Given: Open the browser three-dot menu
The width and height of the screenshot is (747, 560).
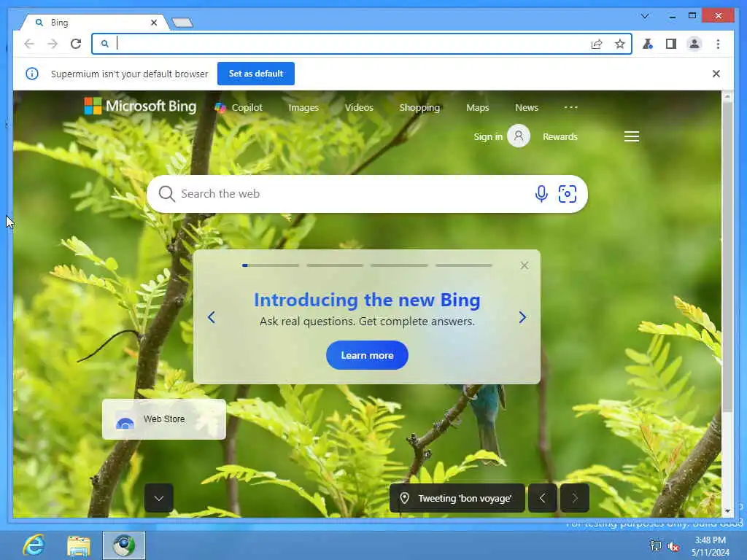Looking at the screenshot, I should pos(718,44).
